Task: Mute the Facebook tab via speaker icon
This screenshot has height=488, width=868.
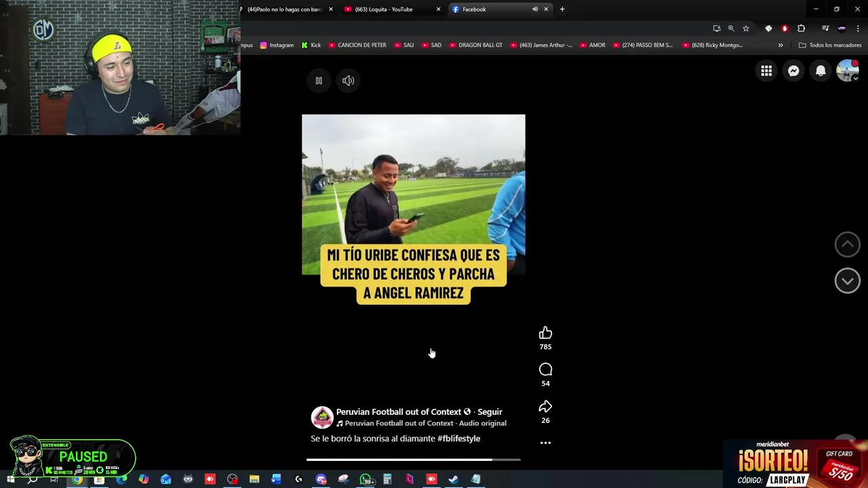Action: 535,9
